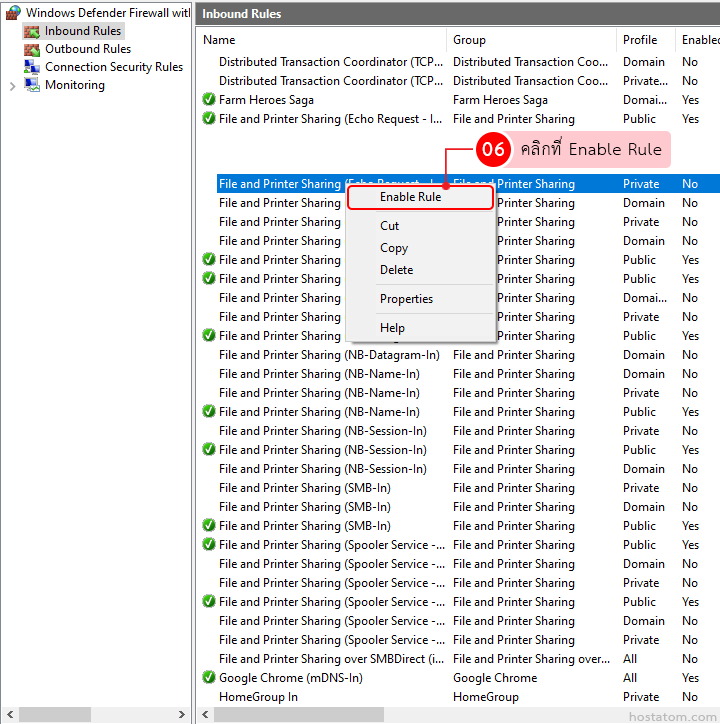The height and width of the screenshot is (724, 720).
Task: Open Connection Security Rules node
Action: [113, 67]
